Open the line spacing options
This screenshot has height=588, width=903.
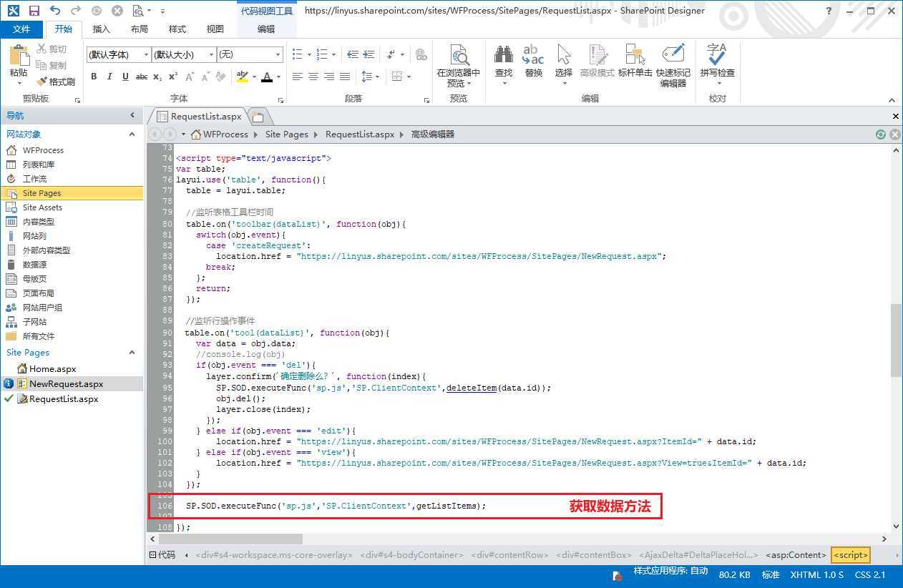[x=370, y=77]
